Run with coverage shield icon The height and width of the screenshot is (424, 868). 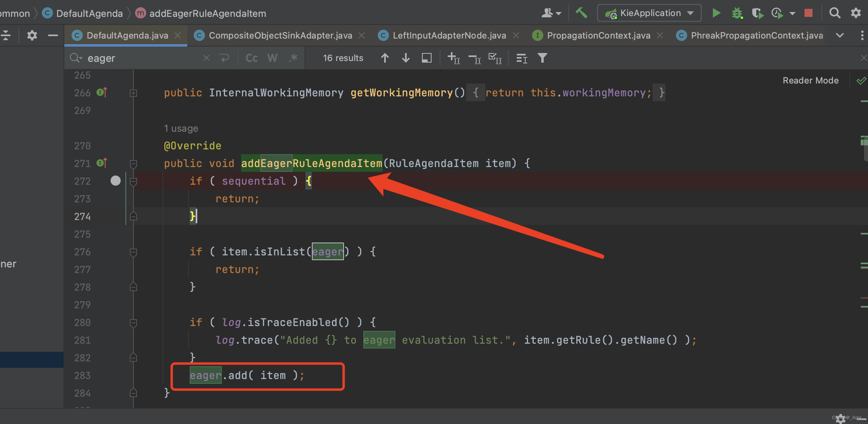click(757, 13)
